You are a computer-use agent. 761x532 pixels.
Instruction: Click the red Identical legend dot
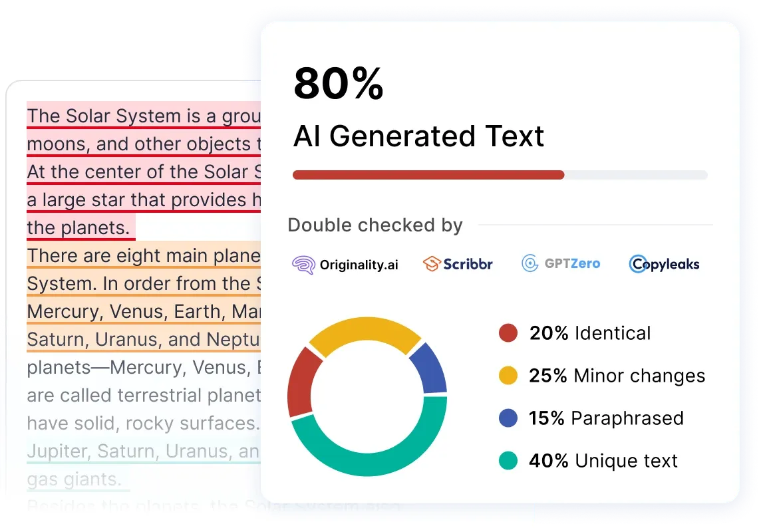(508, 333)
